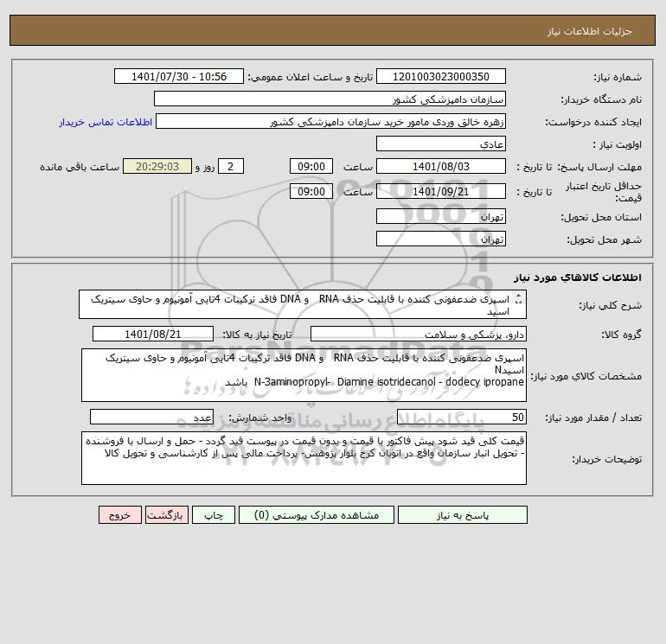
Task: Click the بازگشت back button
Action: (x=166, y=515)
